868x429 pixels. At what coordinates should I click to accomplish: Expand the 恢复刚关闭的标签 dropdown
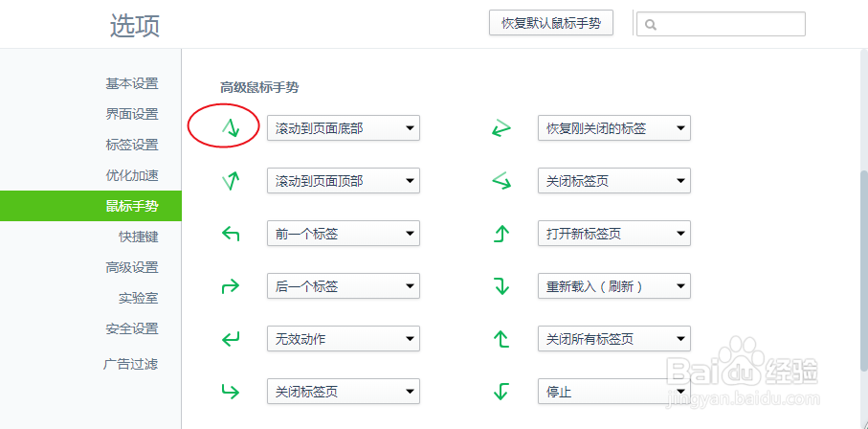[x=613, y=127]
